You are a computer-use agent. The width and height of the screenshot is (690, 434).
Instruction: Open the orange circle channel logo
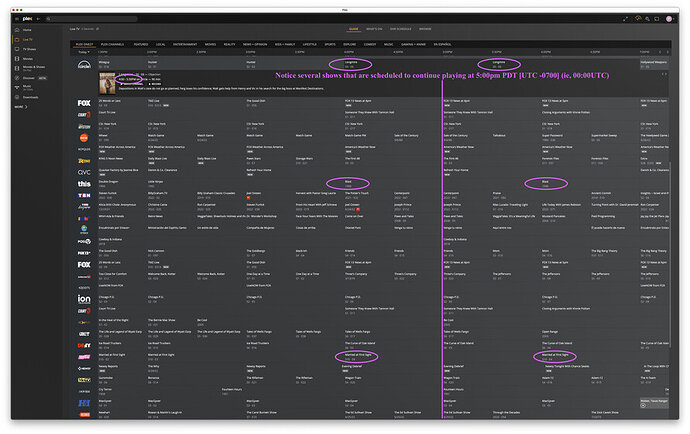(x=84, y=138)
